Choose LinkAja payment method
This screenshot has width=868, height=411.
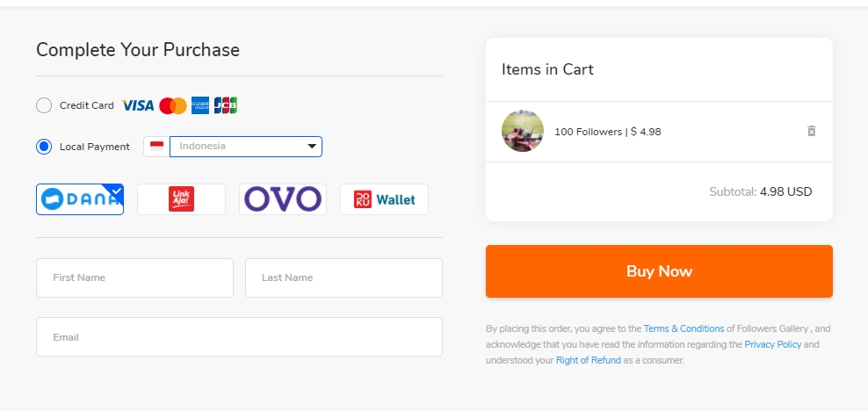click(x=181, y=199)
